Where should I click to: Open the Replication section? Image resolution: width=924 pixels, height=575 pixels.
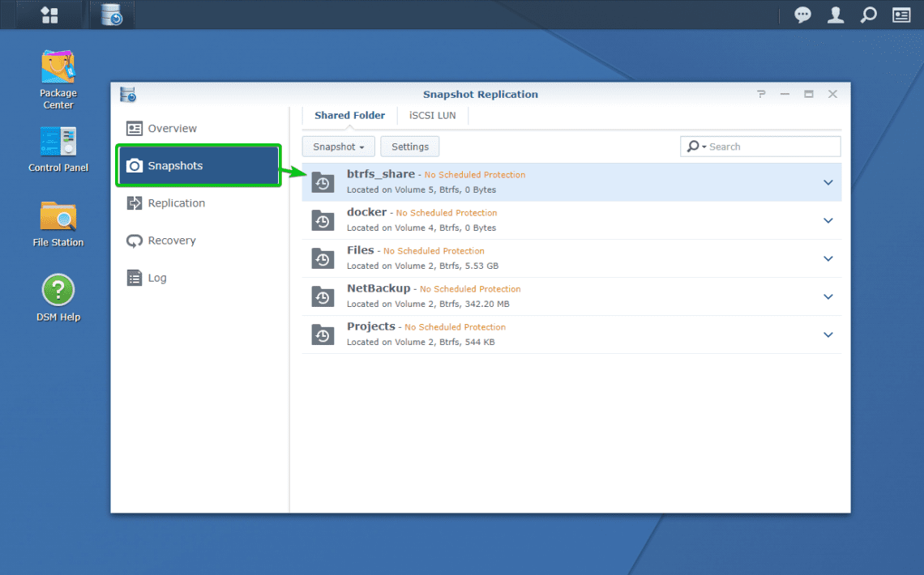[x=175, y=203]
